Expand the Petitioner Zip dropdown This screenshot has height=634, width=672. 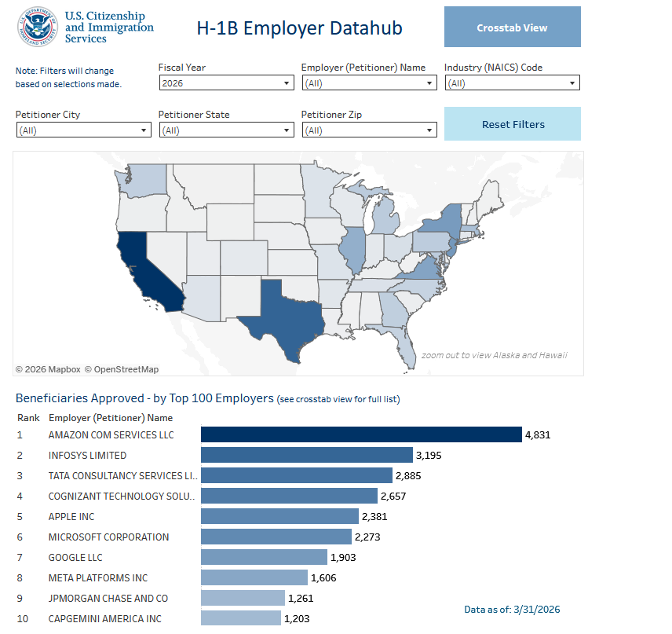point(369,130)
